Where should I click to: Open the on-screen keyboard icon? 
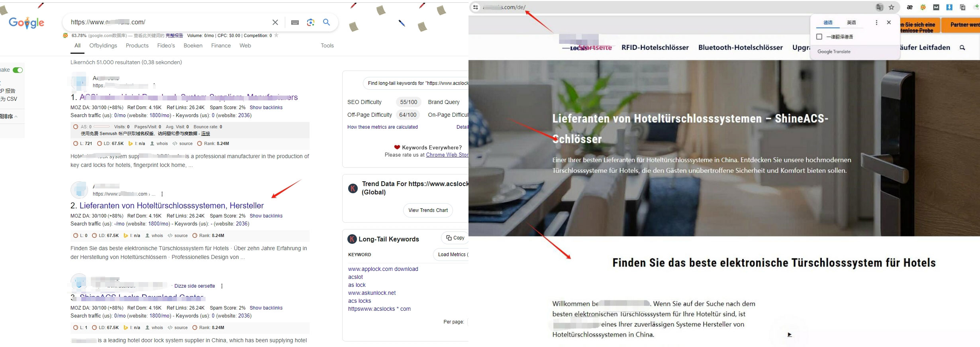click(295, 22)
